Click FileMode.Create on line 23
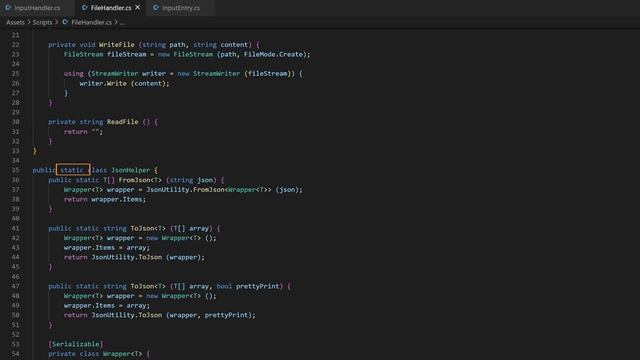This screenshot has height=360, width=640. pos(273,54)
